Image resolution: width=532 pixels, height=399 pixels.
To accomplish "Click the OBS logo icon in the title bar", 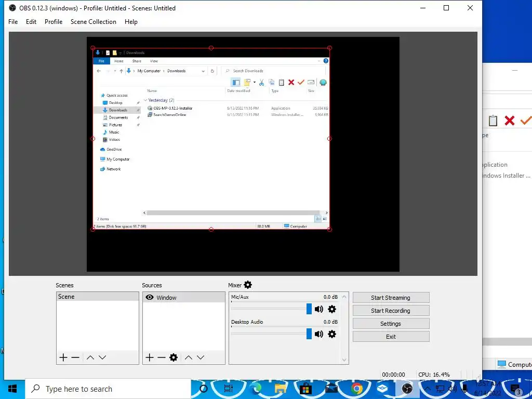I will (x=12, y=8).
